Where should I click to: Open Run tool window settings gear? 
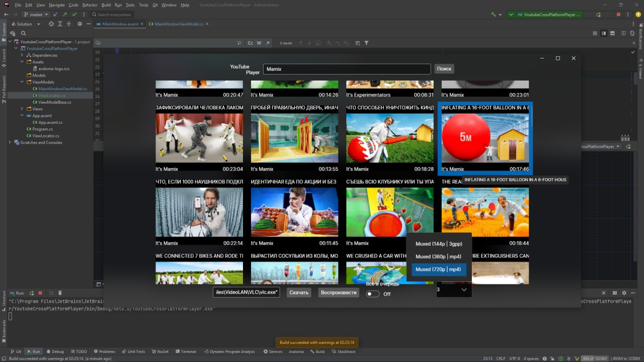pyautogui.click(x=624, y=293)
